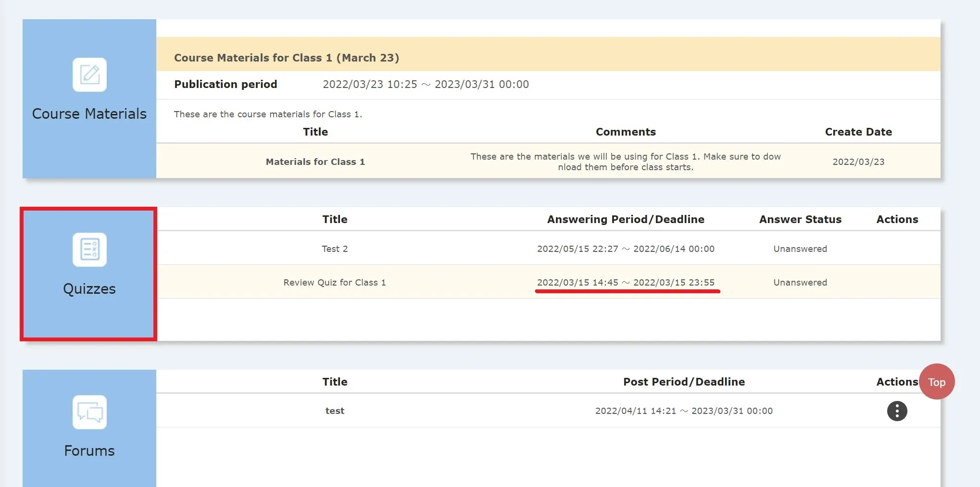Open the test forum thread
Screen dimensions: 980x487
(334, 411)
